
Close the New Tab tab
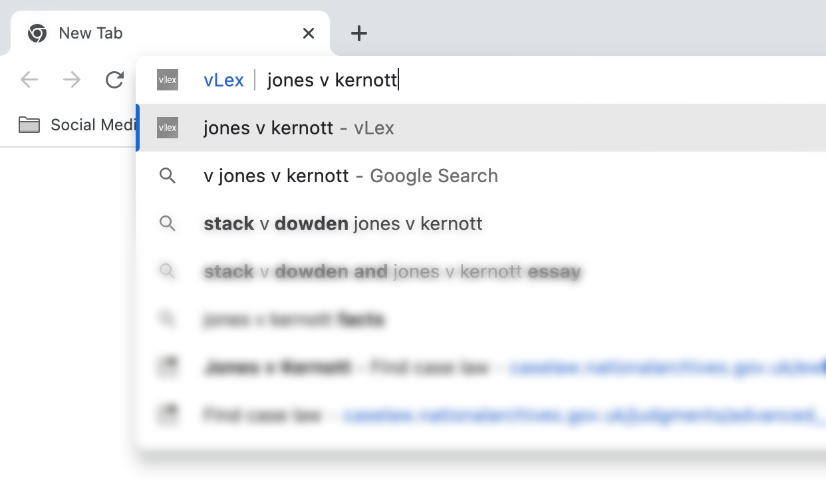tap(309, 33)
